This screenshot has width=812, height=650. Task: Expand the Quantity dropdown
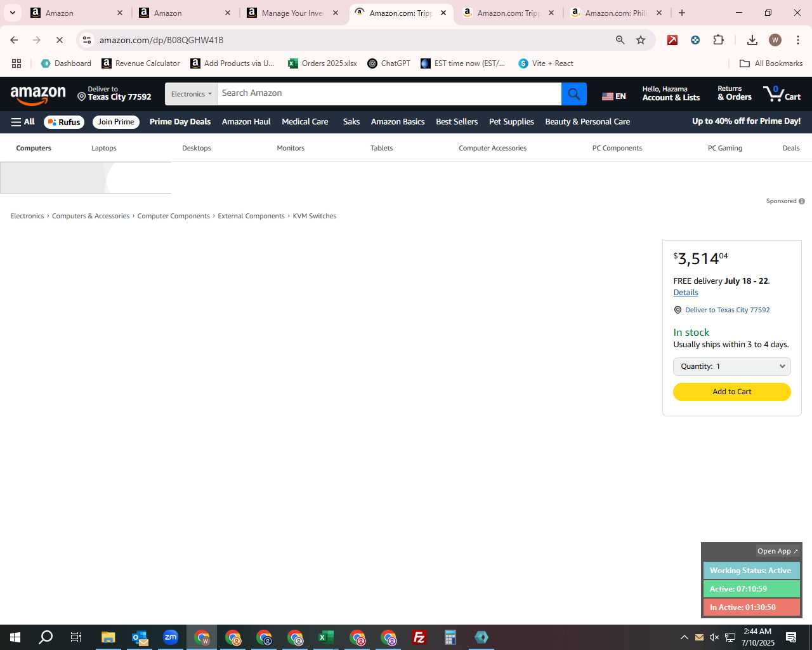(x=731, y=366)
